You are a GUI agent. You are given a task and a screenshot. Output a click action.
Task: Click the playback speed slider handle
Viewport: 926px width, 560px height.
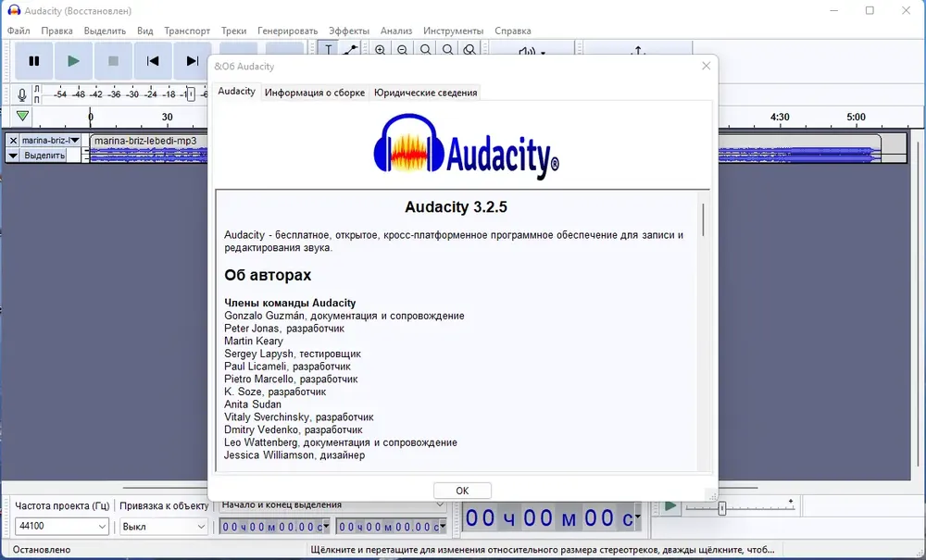pyautogui.click(x=721, y=508)
